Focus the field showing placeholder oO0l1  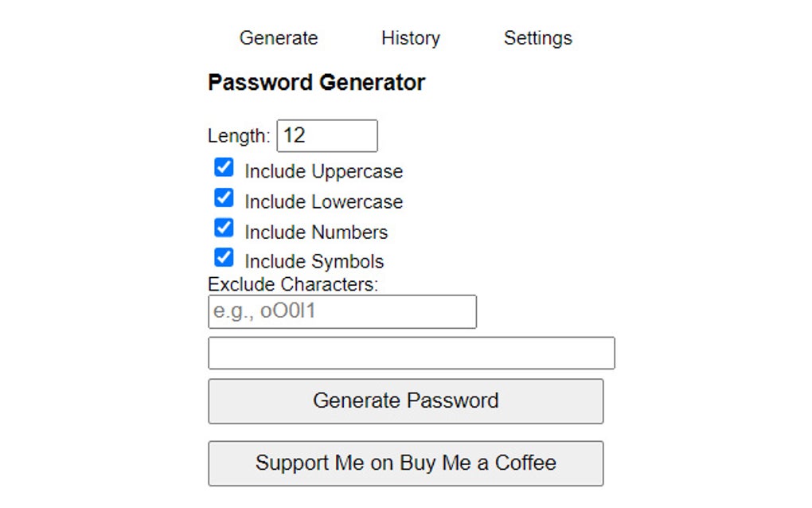point(342,311)
